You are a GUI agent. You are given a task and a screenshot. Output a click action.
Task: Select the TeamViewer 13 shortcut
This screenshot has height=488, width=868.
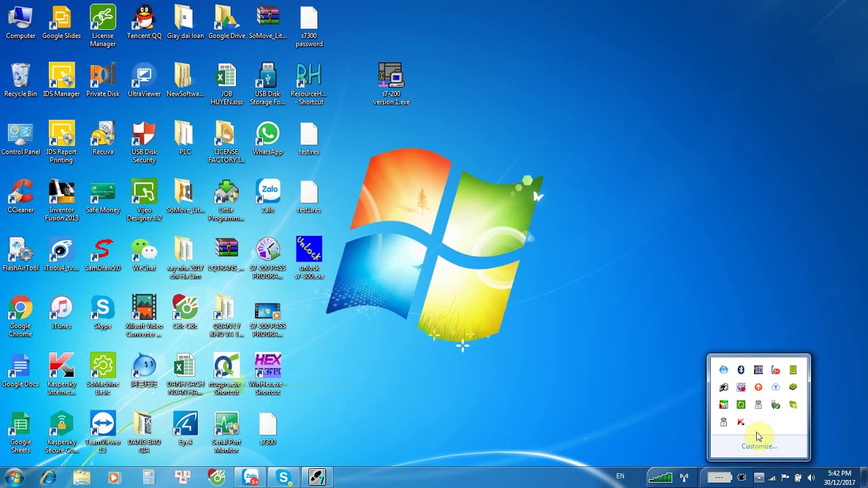102,432
